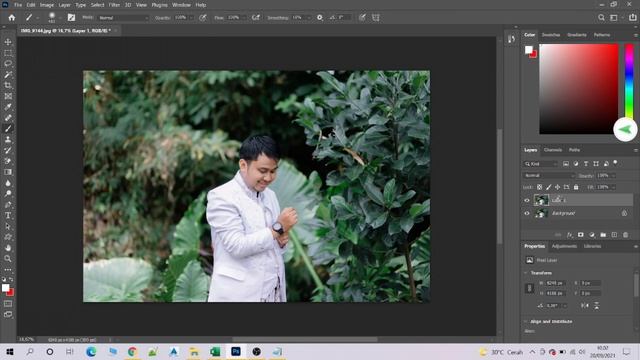Viewport: 640px width, 360px height.
Task: Select the Dodge tool
Action: tap(8, 193)
